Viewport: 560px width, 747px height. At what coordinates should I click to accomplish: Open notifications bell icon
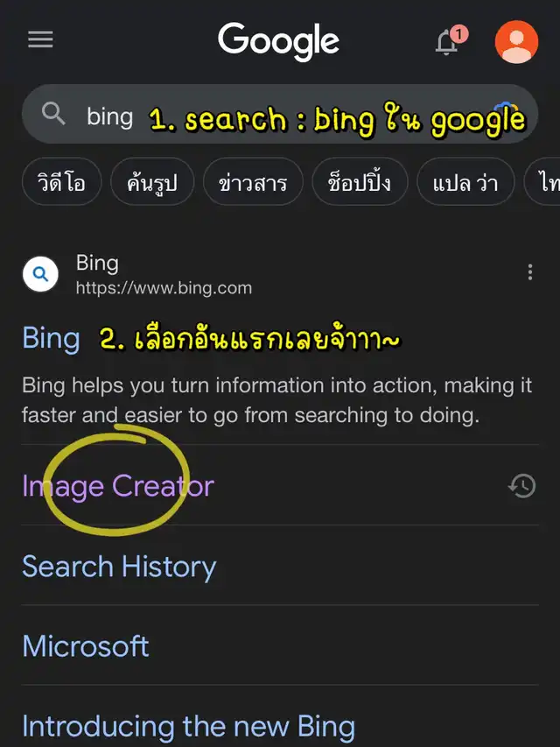point(449,41)
